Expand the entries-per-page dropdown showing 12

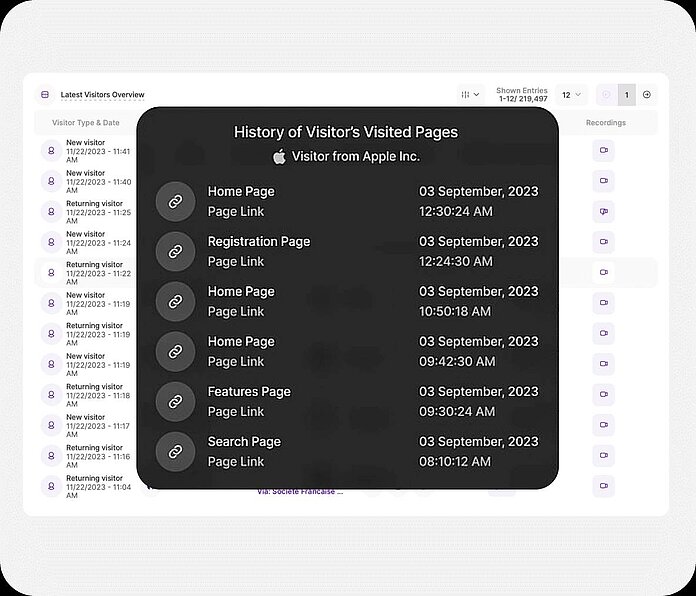[572, 95]
